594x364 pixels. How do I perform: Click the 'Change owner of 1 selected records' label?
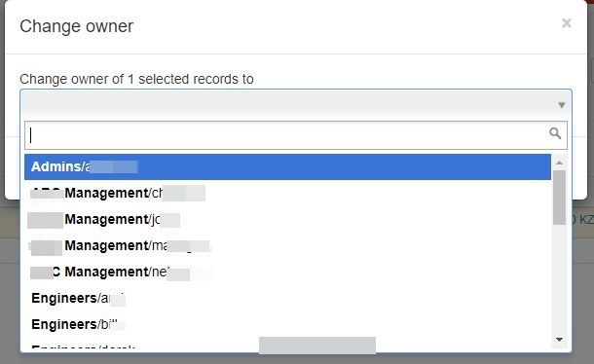click(x=136, y=79)
